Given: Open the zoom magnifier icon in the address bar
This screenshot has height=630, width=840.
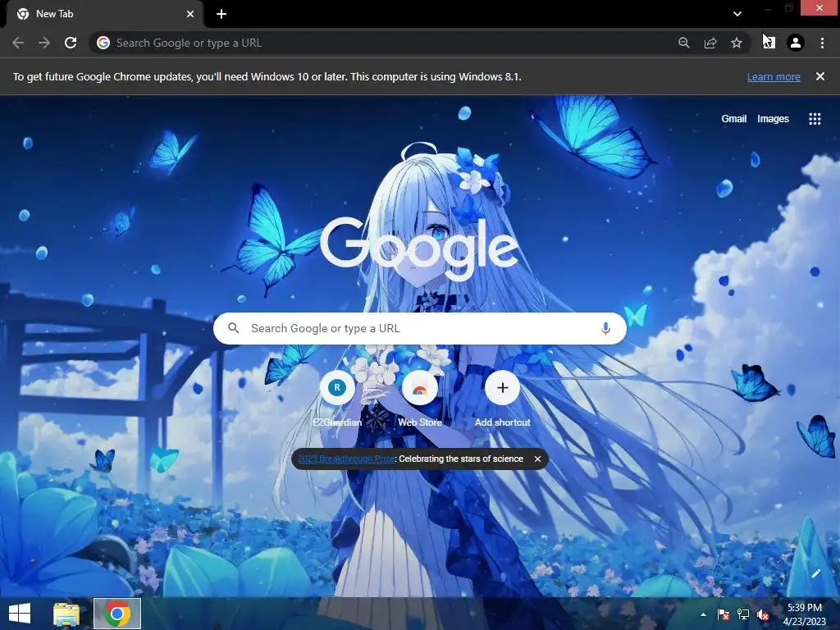Looking at the screenshot, I should [683, 43].
